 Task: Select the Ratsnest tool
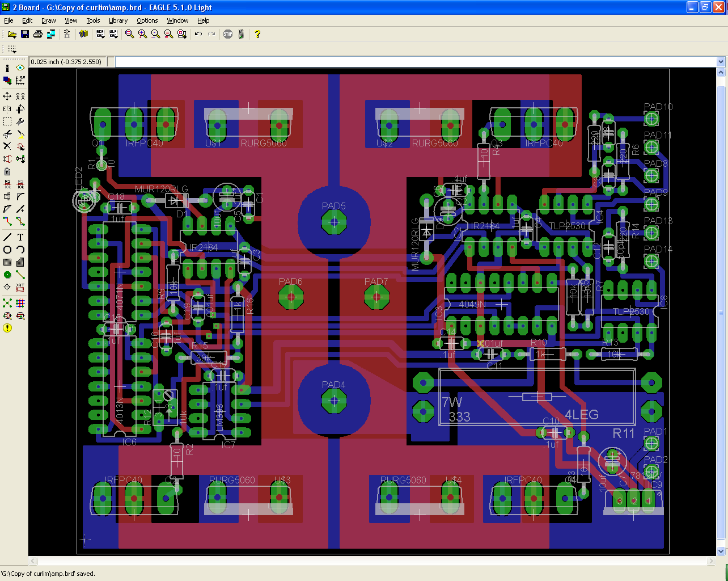[x=7, y=303]
